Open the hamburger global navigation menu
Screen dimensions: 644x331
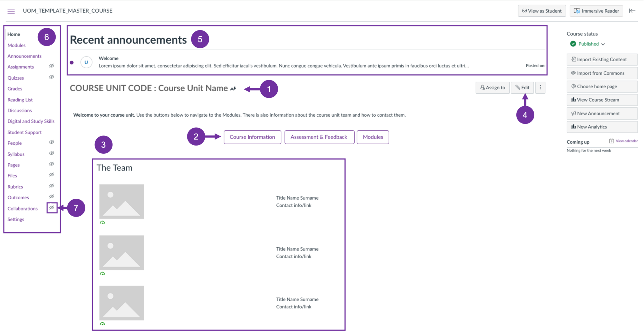click(11, 11)
